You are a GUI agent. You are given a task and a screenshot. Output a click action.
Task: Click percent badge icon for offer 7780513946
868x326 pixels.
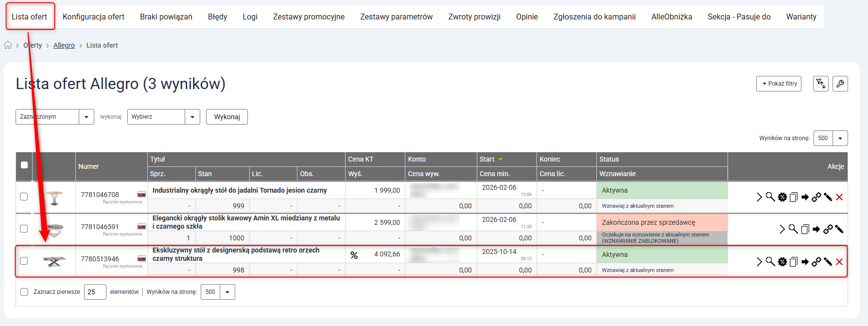pos(354,255)
